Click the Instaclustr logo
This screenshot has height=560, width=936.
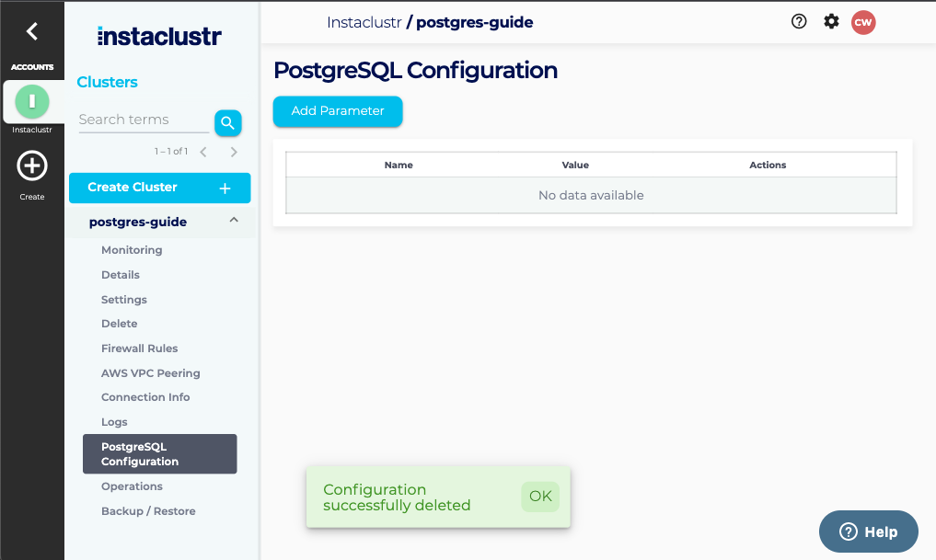(159, 37)
